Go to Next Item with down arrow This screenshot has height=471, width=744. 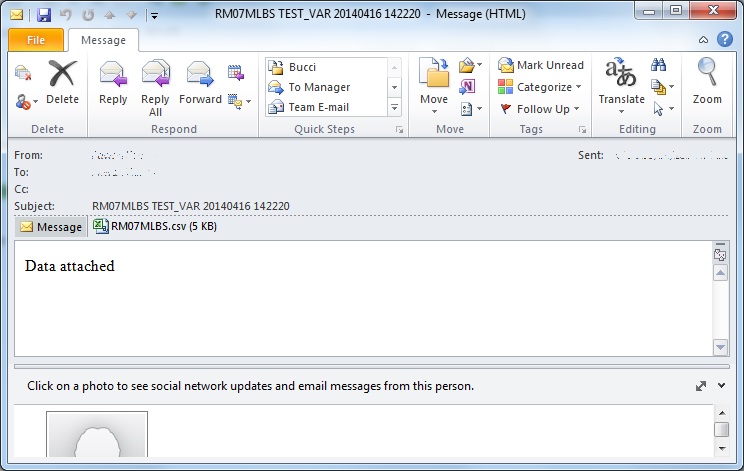point(131,15)
